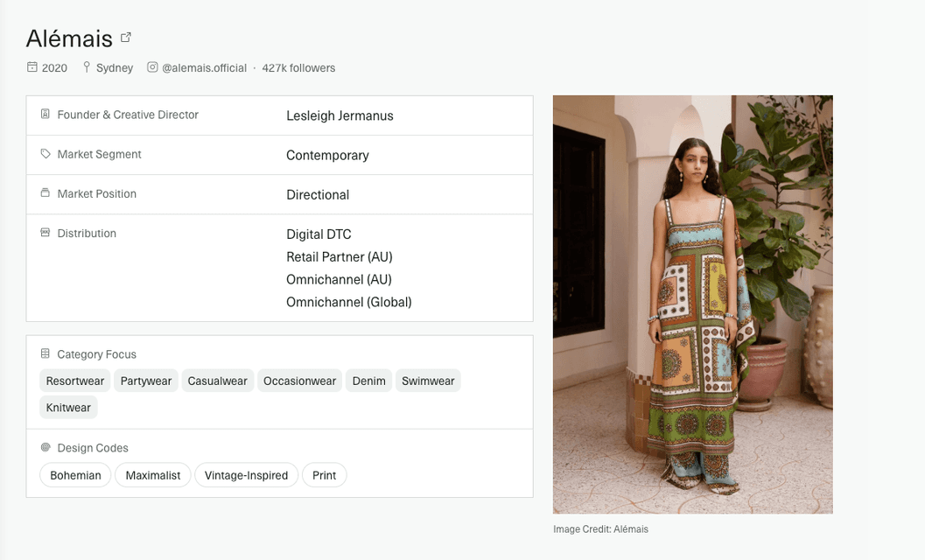This screenshot has width=925, height=560.
Task: Select the Bohemian design code chip
Action: tap(75, 475)
